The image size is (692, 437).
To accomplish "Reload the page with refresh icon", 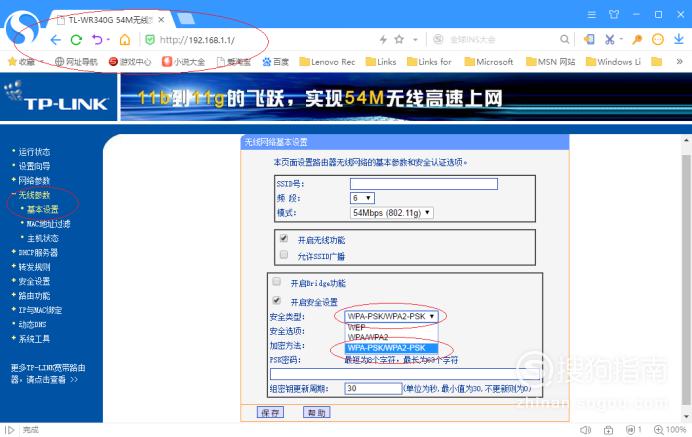I will (x=76, y=40).
